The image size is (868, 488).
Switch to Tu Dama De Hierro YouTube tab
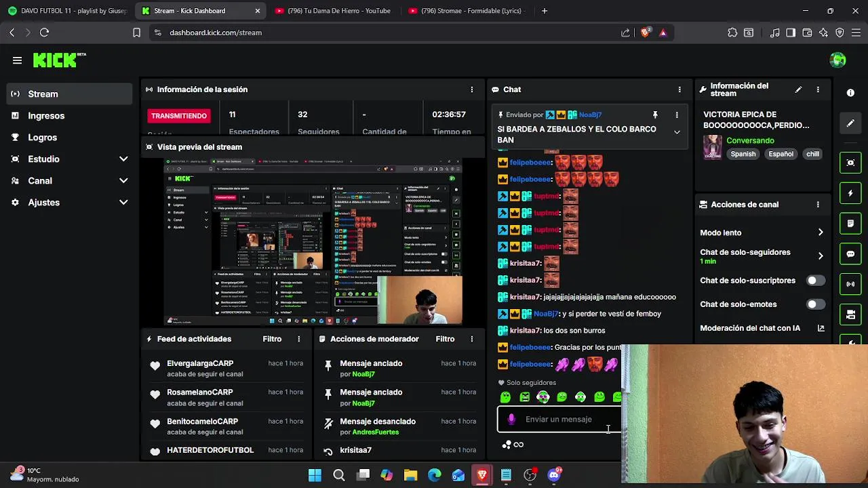click(334, 11)
